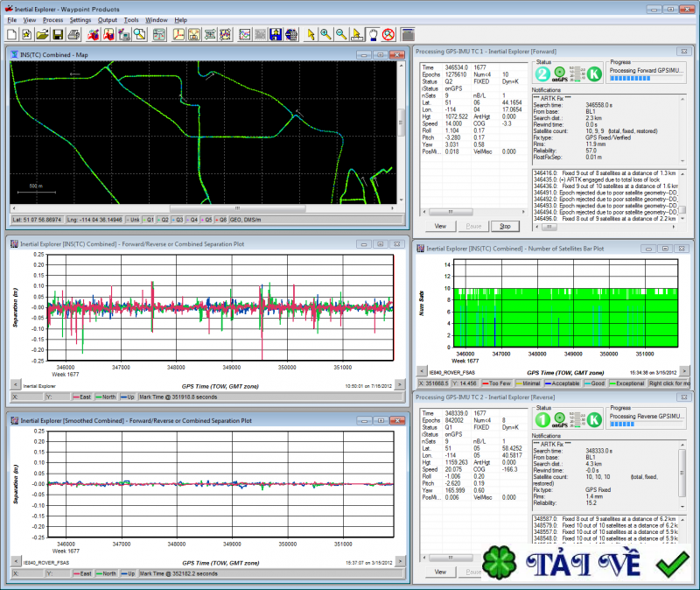Select the Zoom In magnifier tool

tap(325, 34)
